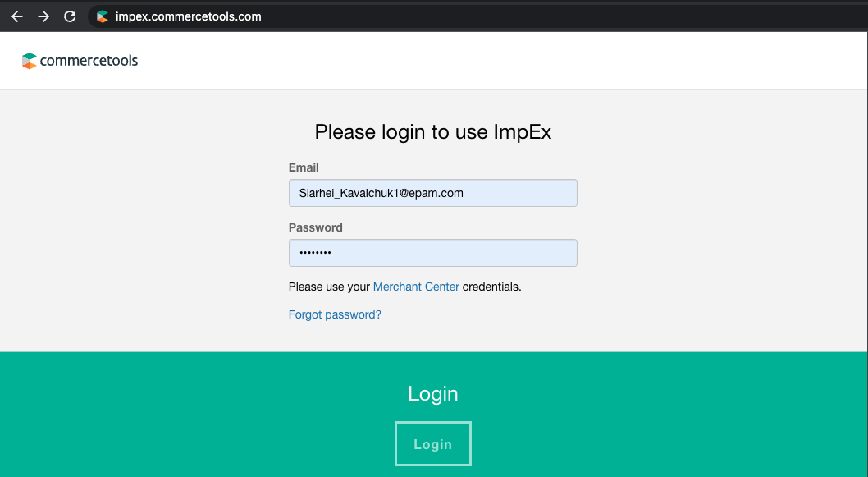
Task: Click empty space right of the Email field
Action: (697, 193)
